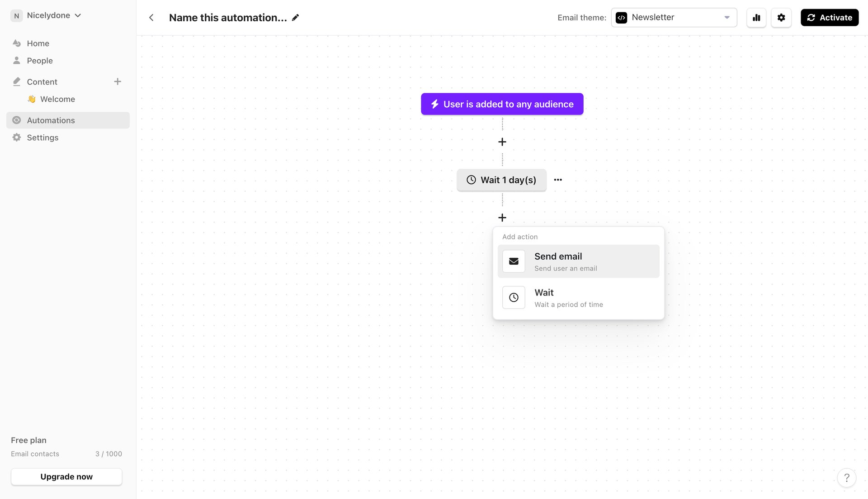Click the help question mark icon

(847, 477)
